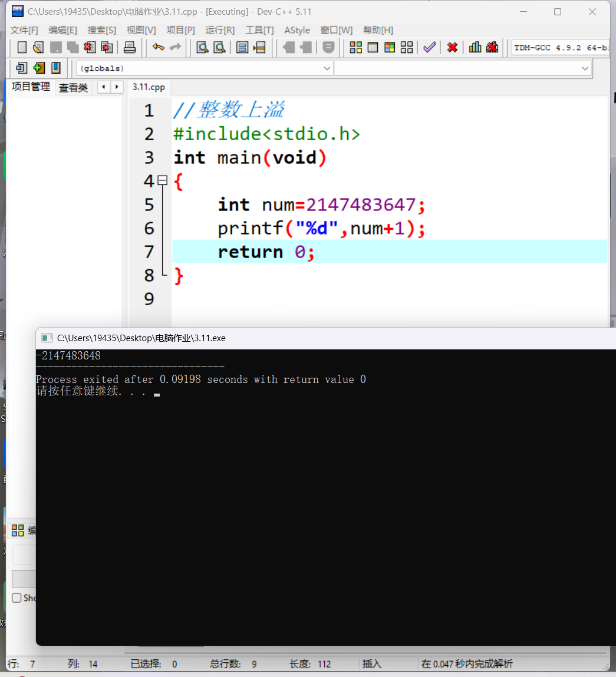
Task: Open the AStyle menu
Action: pyautogui.click(x=297, y=30)
